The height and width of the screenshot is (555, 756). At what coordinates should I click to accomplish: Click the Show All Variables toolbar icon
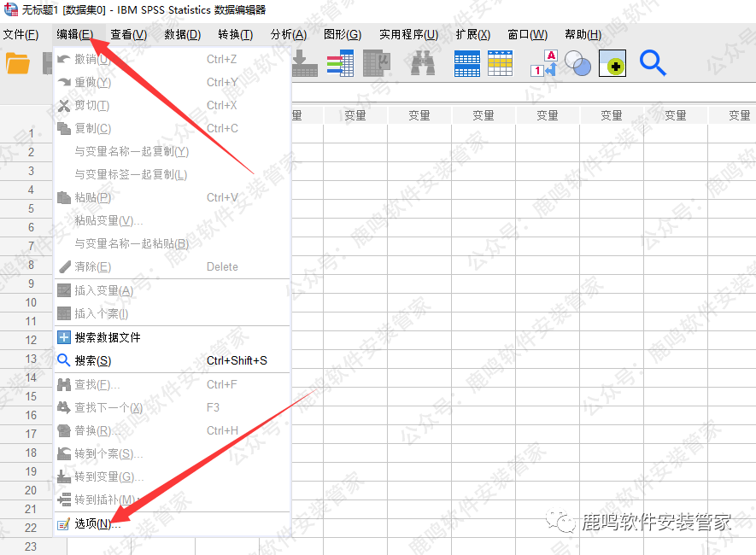tap(612, 63)
